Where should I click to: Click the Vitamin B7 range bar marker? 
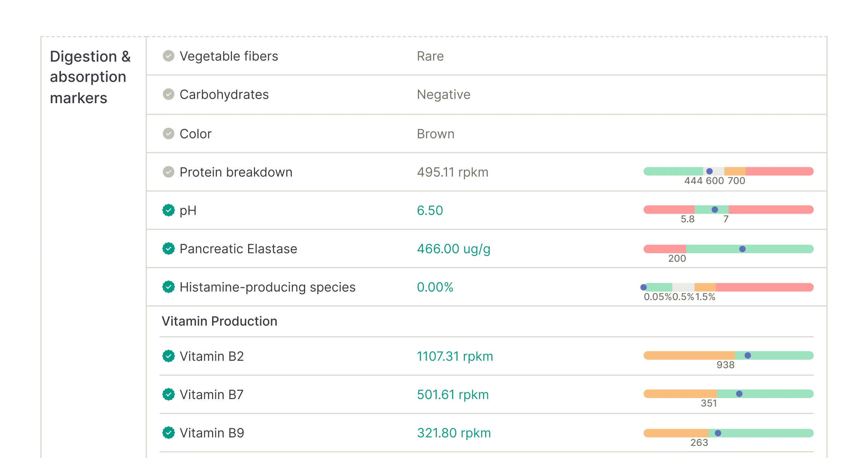(x=738, y=394)
